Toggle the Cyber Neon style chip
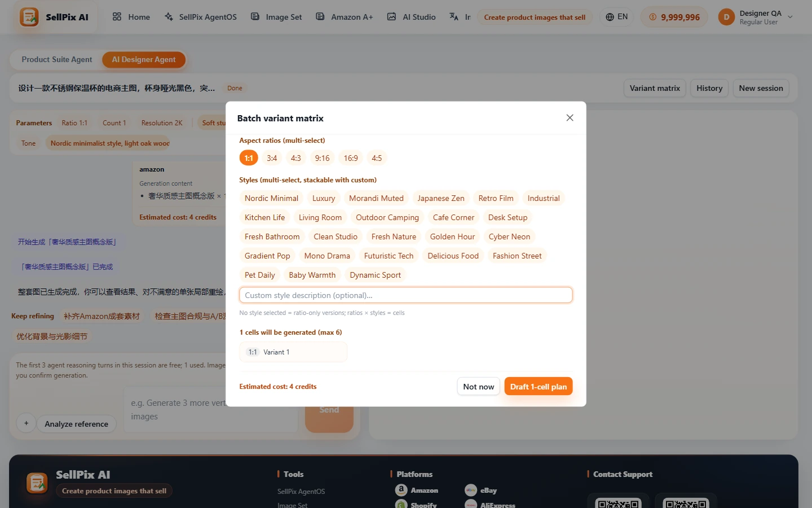Viewport: 812px width, 508px height. 509,237
